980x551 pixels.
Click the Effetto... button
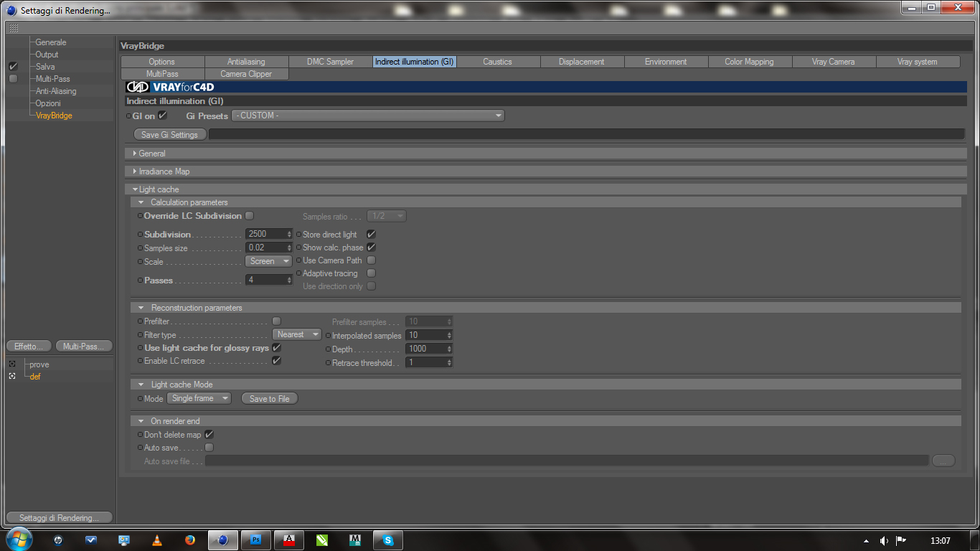click(29, 347)
